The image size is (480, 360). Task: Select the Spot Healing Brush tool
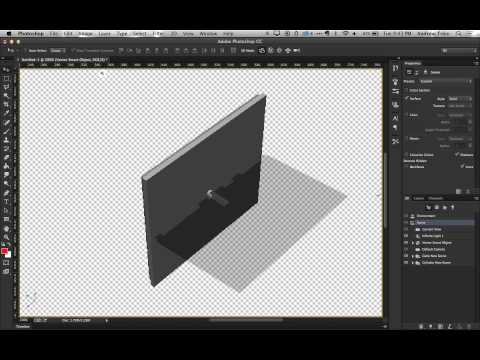pos(6,122)
